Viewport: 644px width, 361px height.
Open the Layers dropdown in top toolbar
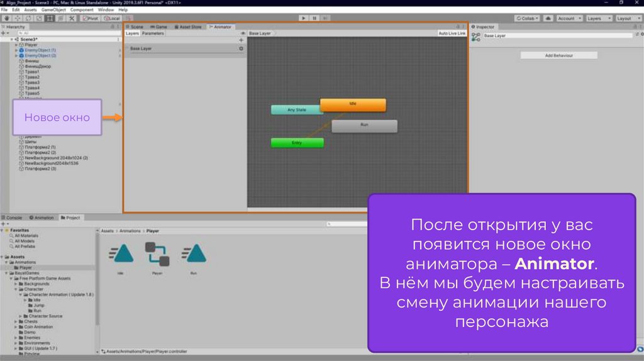pyautogui.click(x=597, y=18)
